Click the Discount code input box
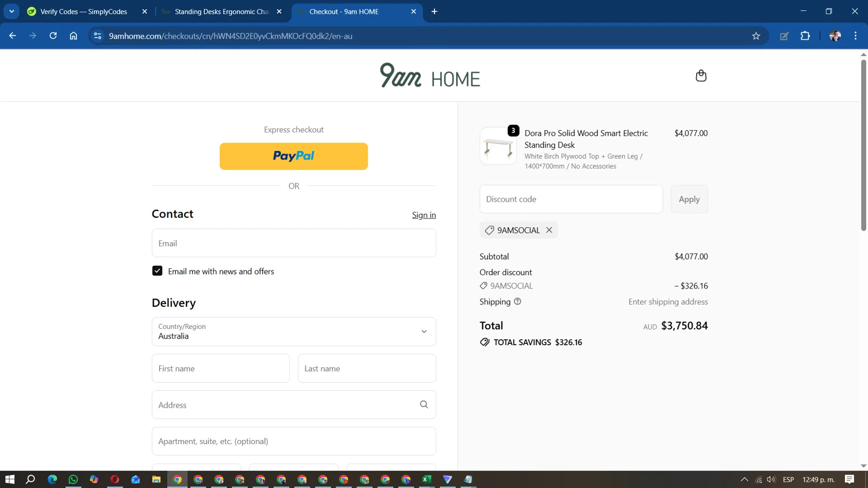This screenshot has width=868, height=488. click(571, 199)
